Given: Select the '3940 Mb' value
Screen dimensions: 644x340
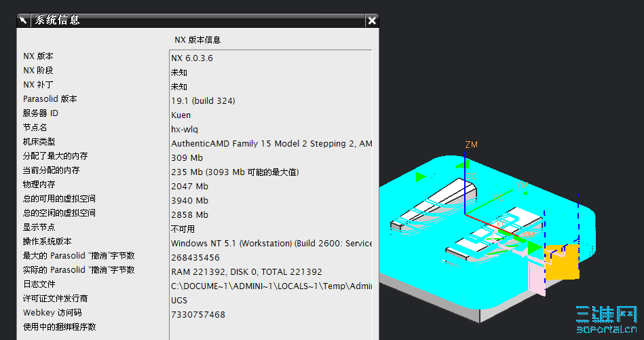Looking at the screenshot, I should point(190,201).
